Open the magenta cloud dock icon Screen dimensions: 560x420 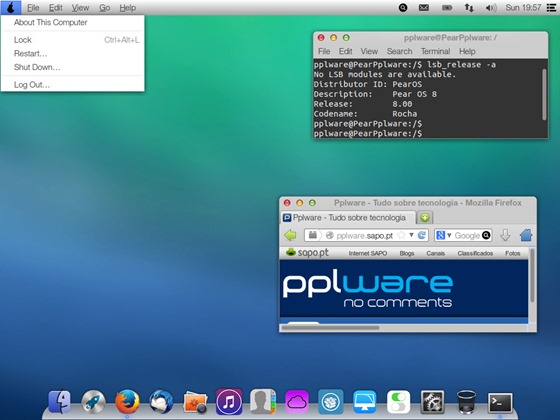click(x=296, y=402)
